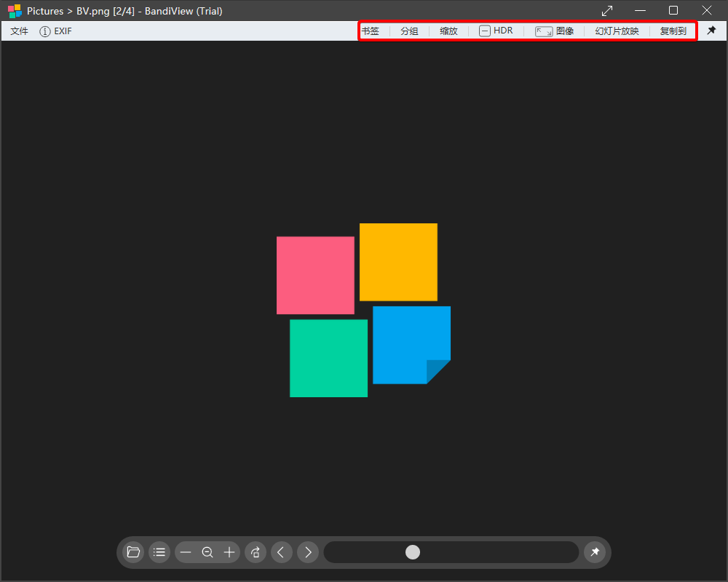Toggle the bottom control bar pin
728x582 pixels.
(x=595, y=552)
